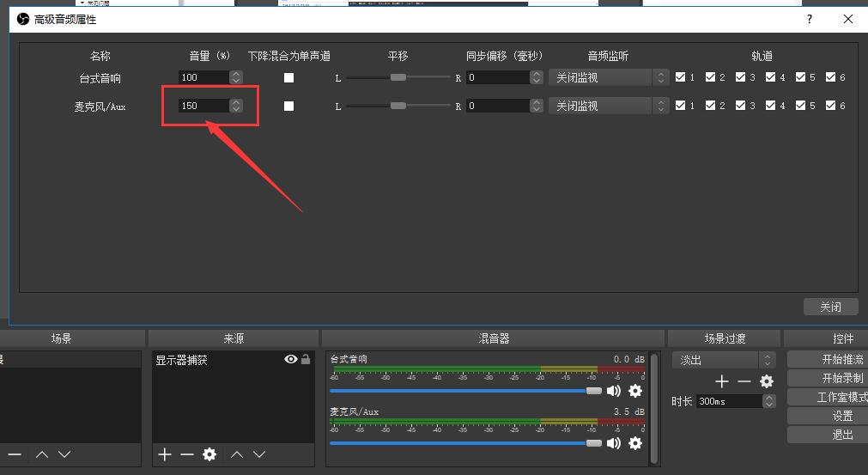868x475 pixels.
Task: Click 关闭 button in audio properties dialog
Action: point(830,307)
